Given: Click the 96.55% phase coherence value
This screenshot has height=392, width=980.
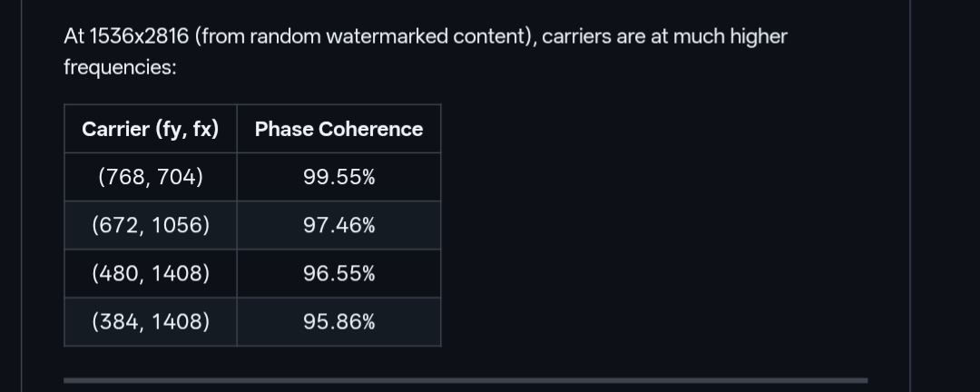Looking at the screenshot, I should [338, 273].
